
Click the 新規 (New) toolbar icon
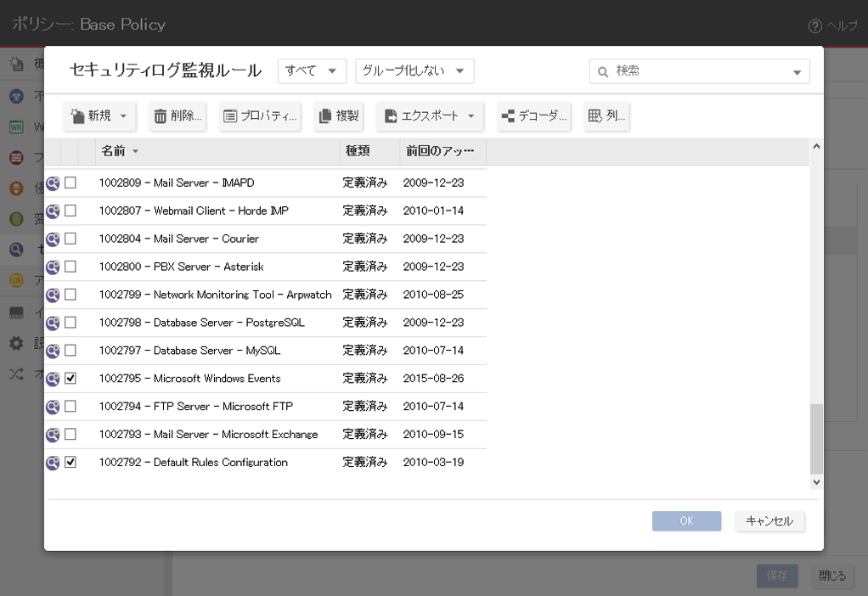[78, 116]
